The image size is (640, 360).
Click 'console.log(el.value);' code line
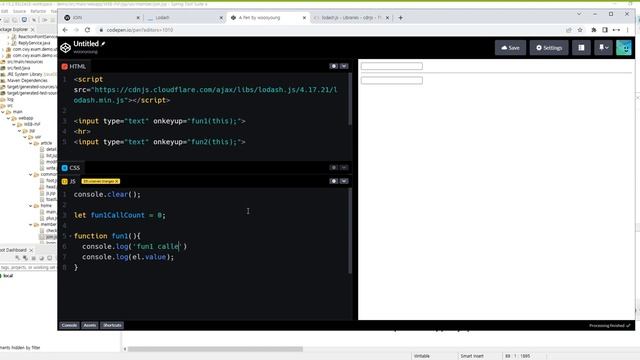(128, 257)
